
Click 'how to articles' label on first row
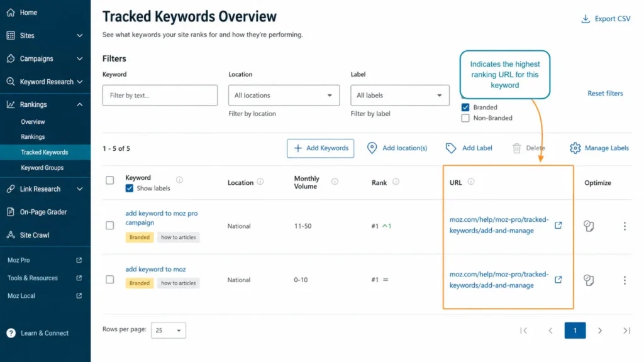pyautogui.click(x=178, y=237)
